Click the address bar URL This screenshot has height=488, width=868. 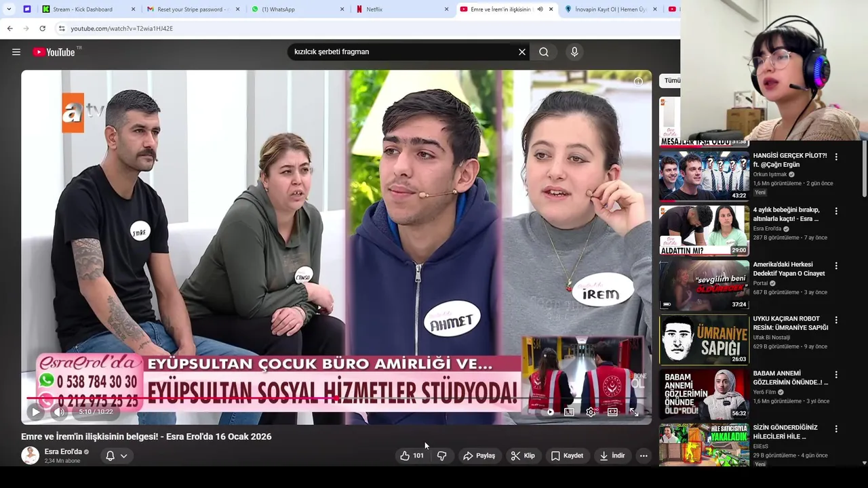[x=121, y=28]
